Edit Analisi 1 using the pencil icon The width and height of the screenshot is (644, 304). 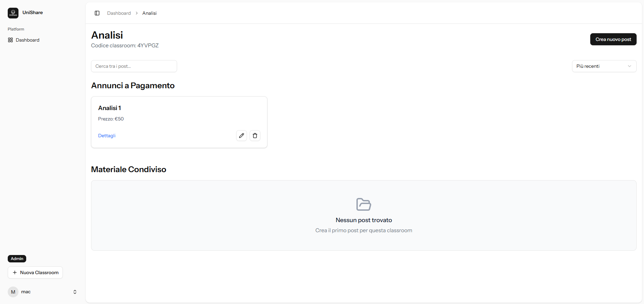click(x=241, y=136)
